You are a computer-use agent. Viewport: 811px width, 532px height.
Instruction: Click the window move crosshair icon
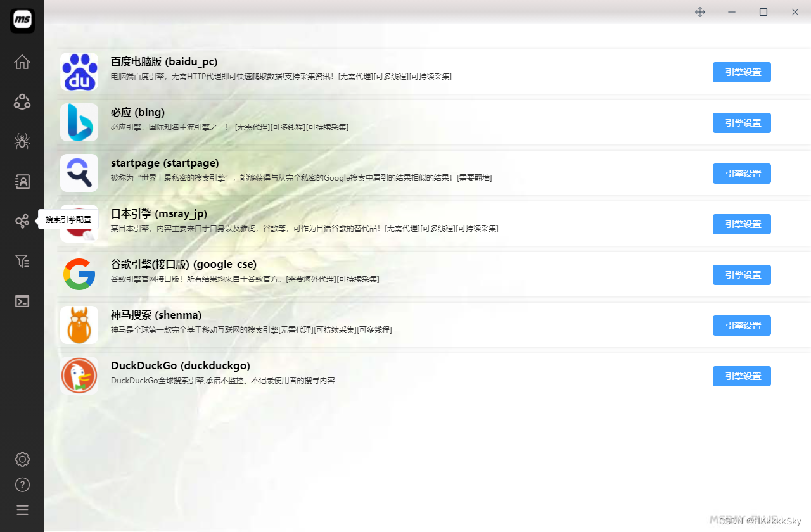[x=700, y=12]
